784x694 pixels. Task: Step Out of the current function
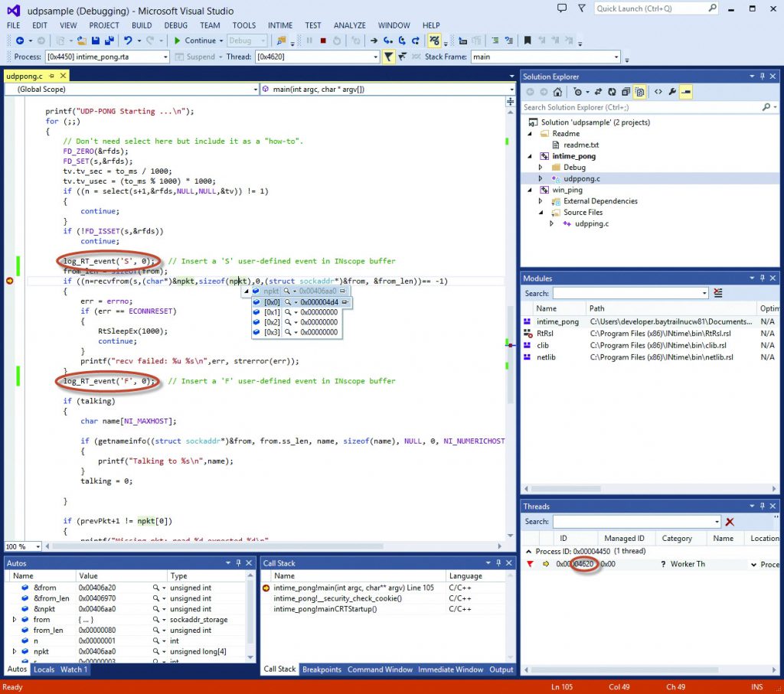416,41
